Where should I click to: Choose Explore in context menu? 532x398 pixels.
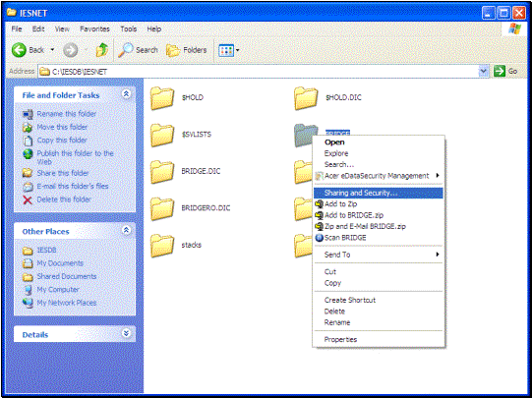pos(379,153)
